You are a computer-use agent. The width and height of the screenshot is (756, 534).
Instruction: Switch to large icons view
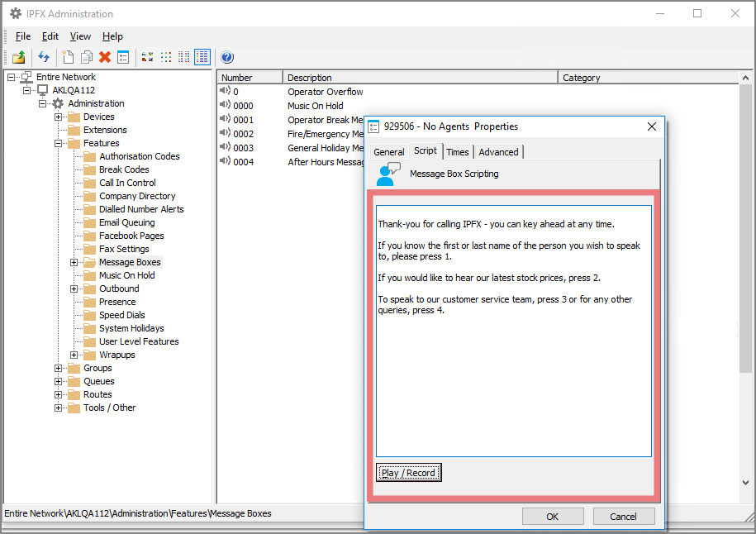(148, 57)
